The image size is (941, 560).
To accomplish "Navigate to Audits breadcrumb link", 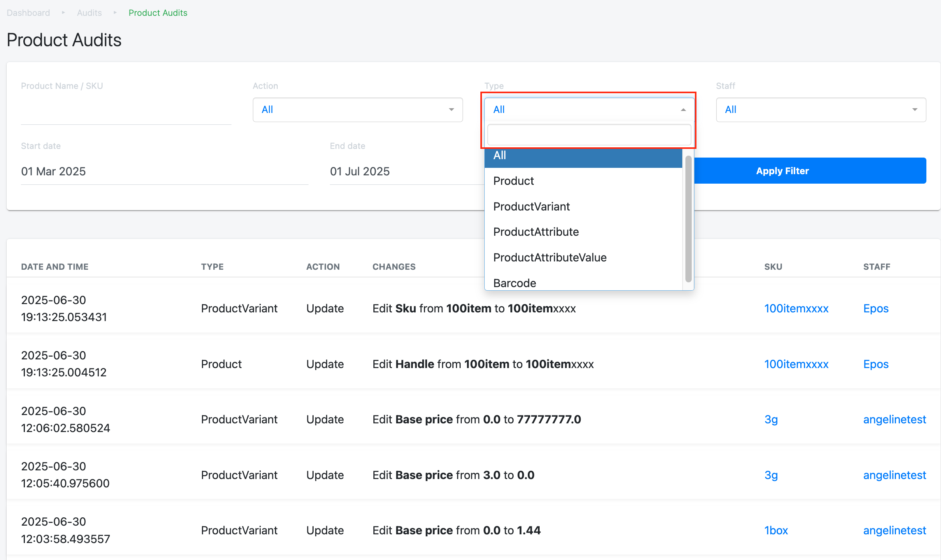I will click(x=89, y=13).
